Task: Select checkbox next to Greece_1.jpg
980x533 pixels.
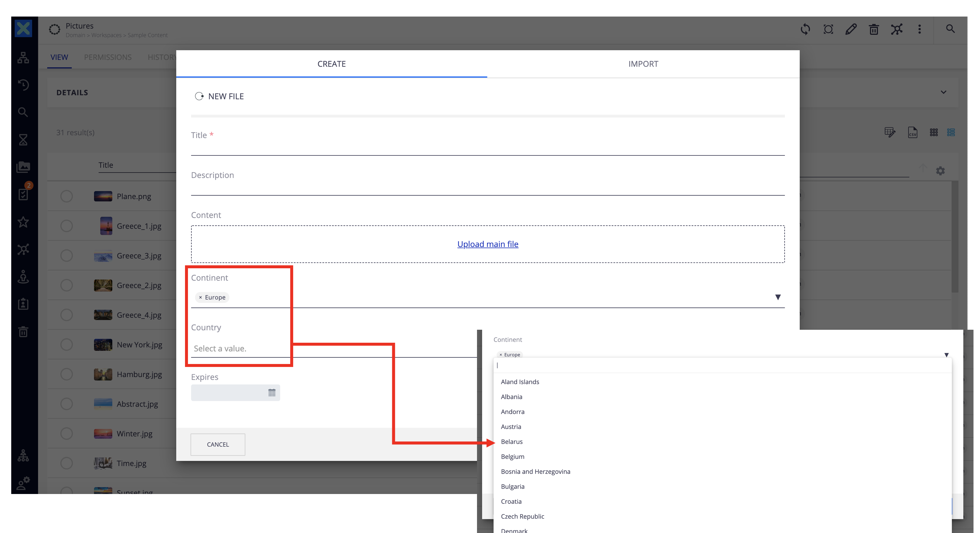Action: (66, 225)
